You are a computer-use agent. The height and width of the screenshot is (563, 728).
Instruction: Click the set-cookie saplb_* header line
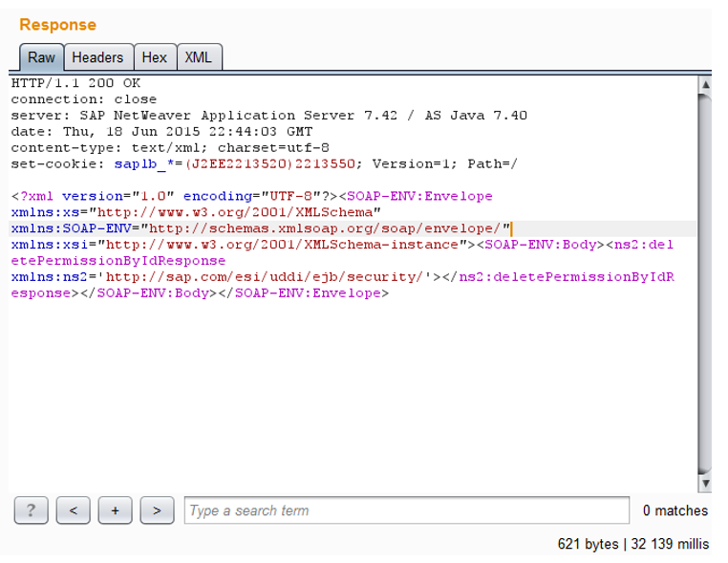pyautogui.click(x=265, y=164)
